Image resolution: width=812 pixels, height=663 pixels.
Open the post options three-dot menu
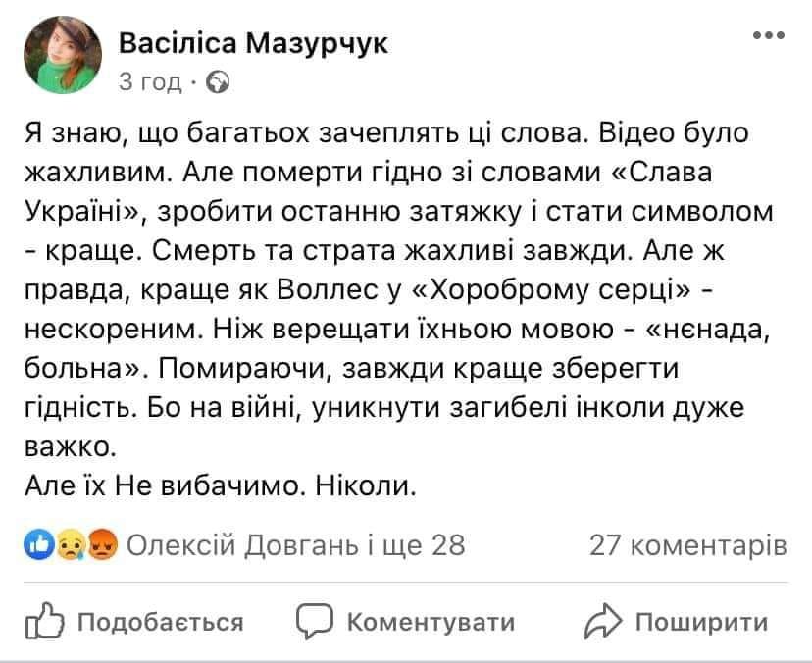768,35
